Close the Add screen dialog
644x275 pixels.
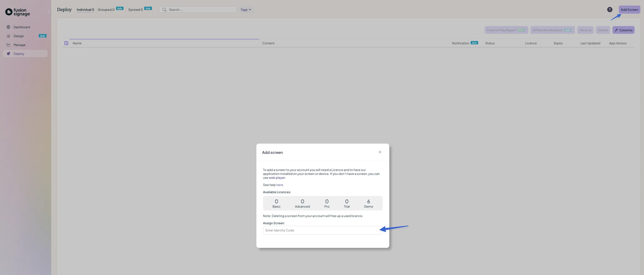point(380,152)
